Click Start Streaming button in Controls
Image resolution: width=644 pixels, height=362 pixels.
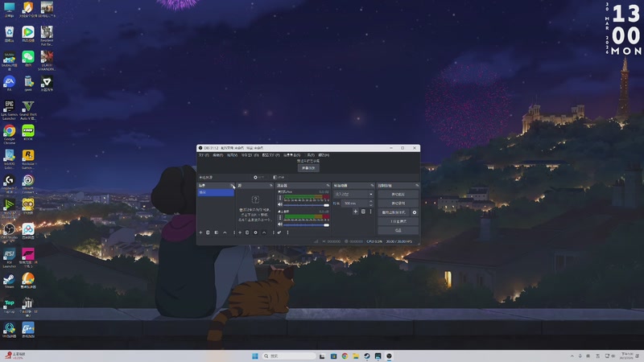tap(398, 194)
